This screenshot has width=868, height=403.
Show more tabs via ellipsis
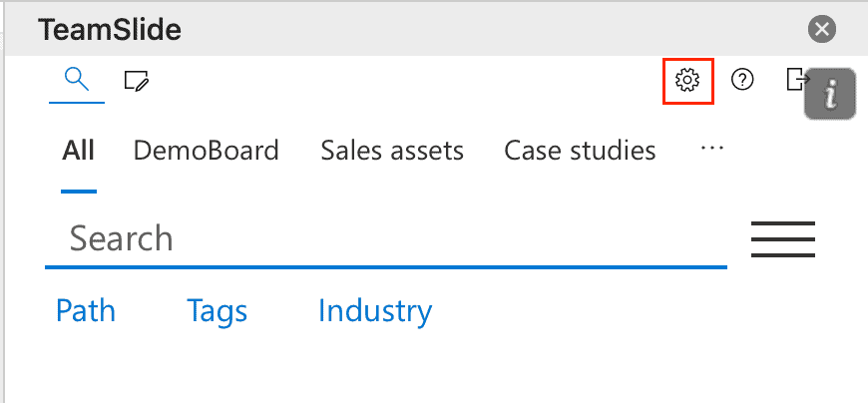coord(712,148)
